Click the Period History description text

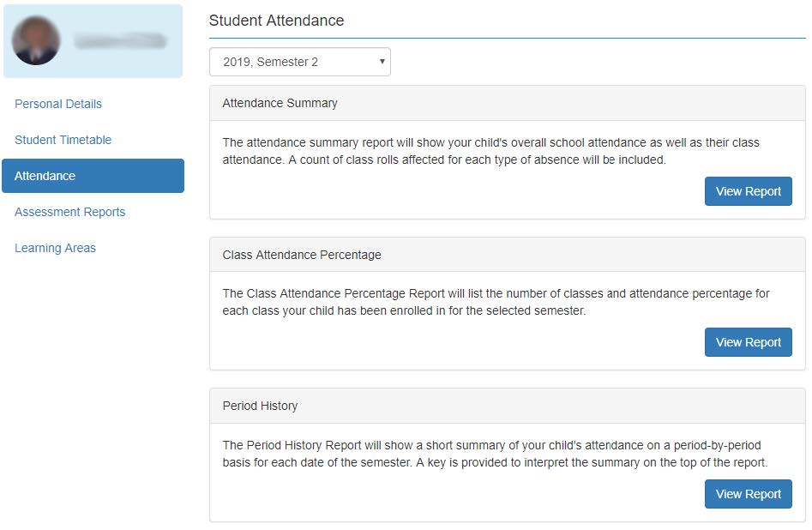click(x=494, y=454)
